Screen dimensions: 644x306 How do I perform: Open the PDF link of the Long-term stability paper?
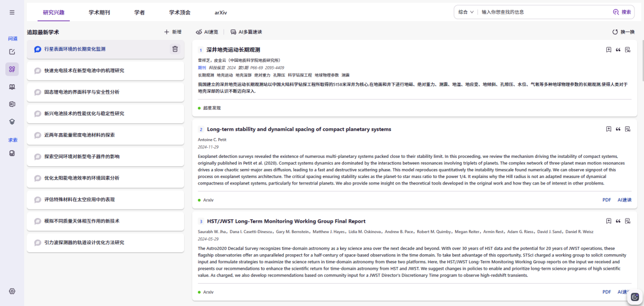pos(607,200)
